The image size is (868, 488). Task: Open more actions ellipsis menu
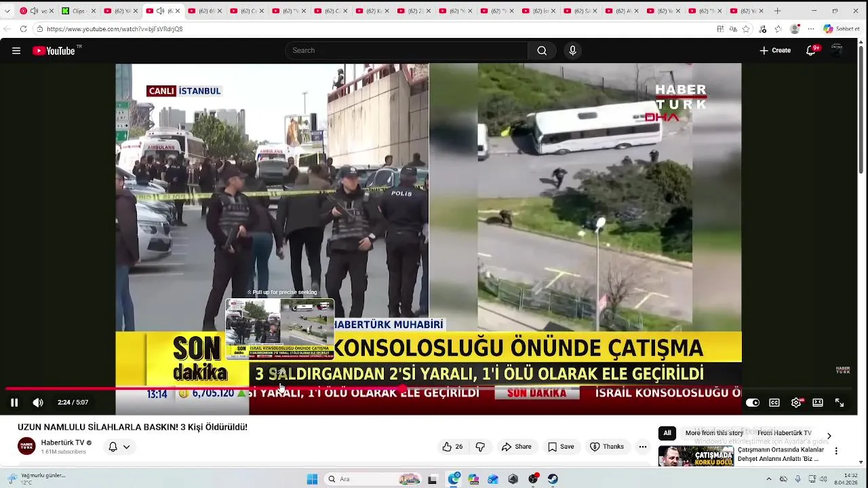[643, 447]
